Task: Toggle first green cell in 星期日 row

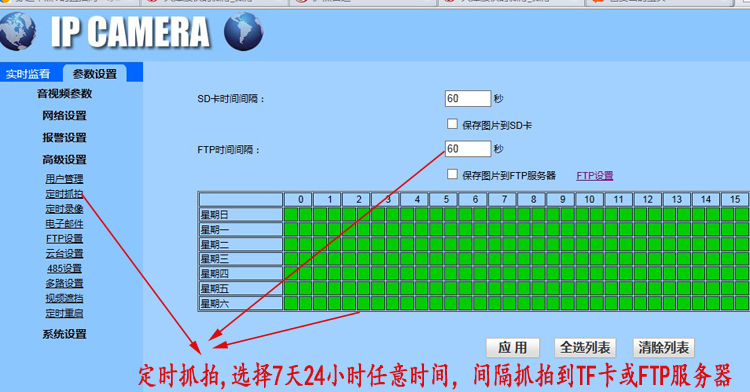Action: click(x=291, y=214)
